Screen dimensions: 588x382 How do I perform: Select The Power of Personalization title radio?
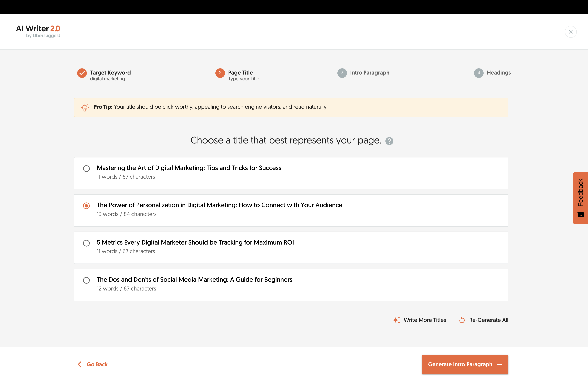[86, 206]
